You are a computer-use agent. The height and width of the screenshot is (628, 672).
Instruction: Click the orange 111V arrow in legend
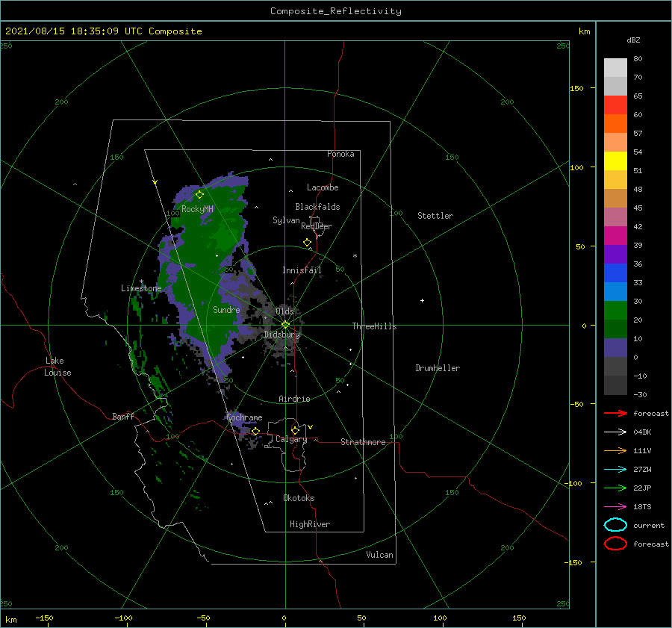pyautogui.click(x=615, y=450)
